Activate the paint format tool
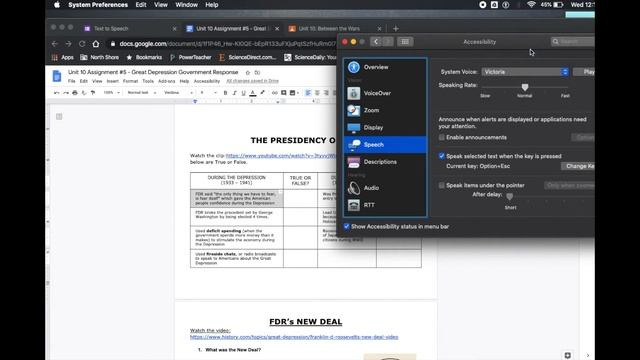The height and width of the screenshot is (360, 640). pyautogui.click(x=93, y=93)
